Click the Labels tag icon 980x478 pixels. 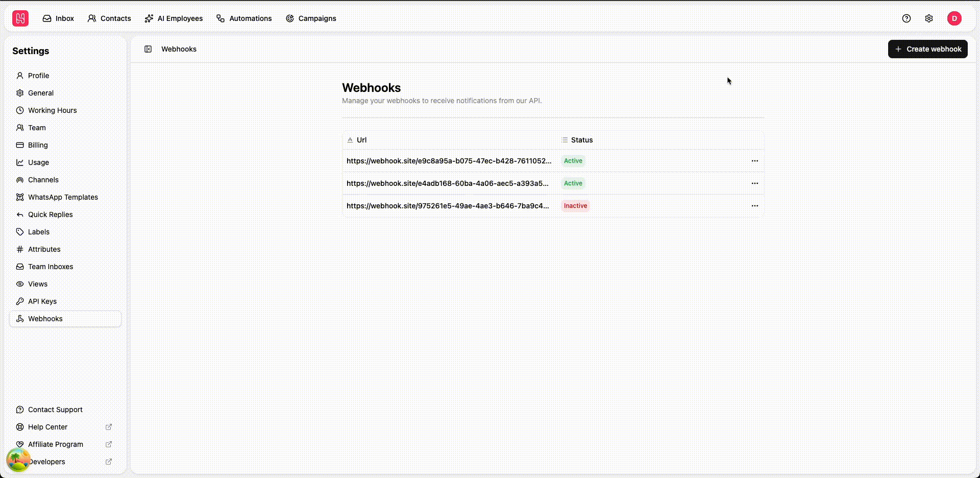tap(19, 232)
